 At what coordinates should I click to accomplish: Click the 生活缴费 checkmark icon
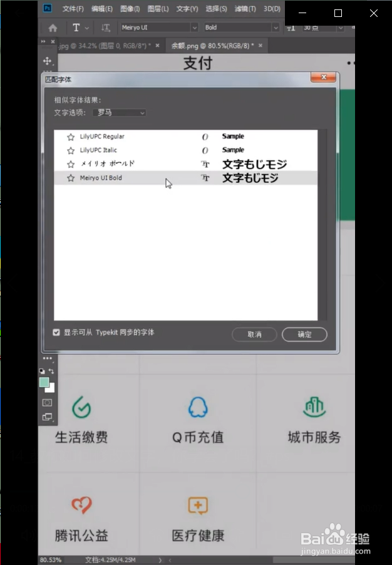pyautogui.click(x=81, y=407)
